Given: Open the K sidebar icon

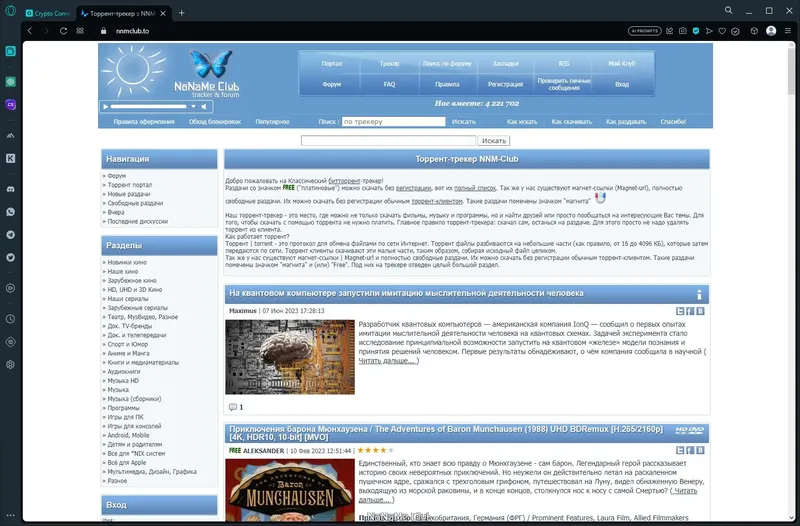Looking at the screenshot, I should pos(10,158).
